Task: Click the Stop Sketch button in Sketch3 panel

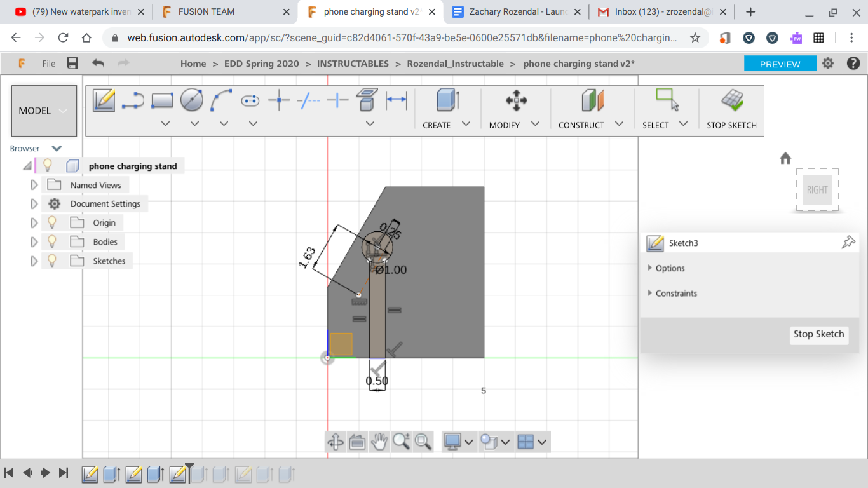Action: 818,334
